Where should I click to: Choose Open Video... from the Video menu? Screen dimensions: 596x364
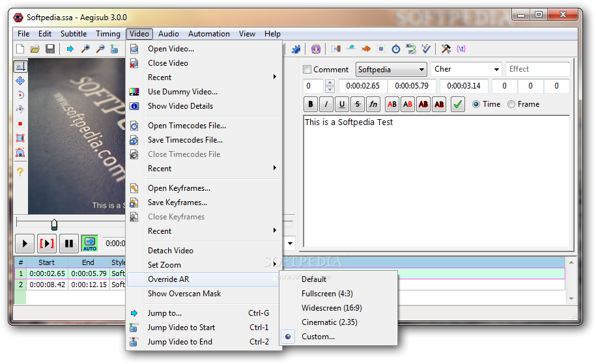(x=205, y=49)
